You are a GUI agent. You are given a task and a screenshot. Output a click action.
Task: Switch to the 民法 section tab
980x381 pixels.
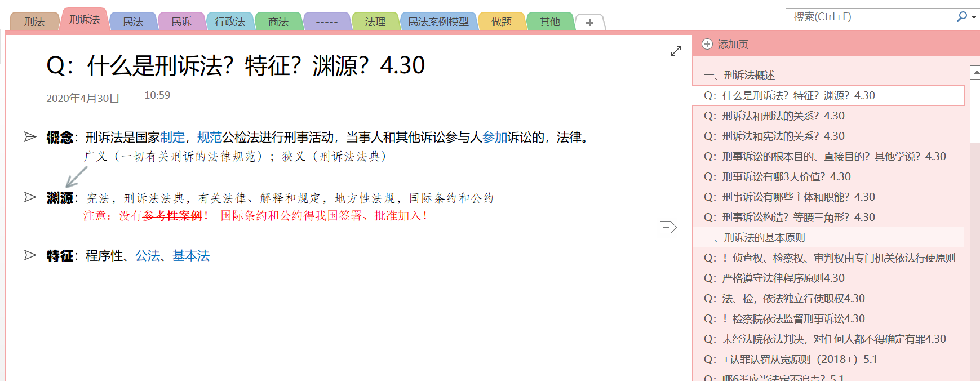[x=133, y=21]
